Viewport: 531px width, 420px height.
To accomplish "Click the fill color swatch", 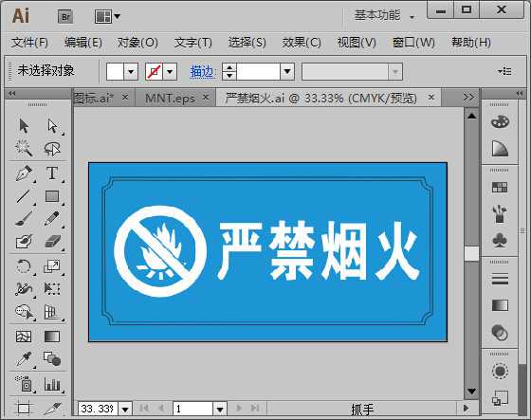I will click(x=115, y=71).
